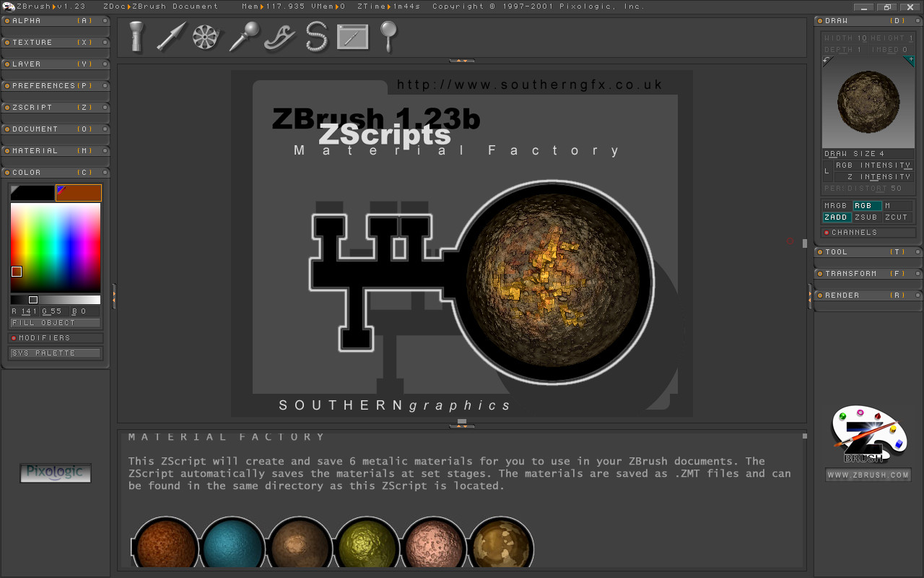Image resolution: width=924 pixels, height=578 pixels.
Task: Click the R 141 red value field
Action: coord(25,311)
